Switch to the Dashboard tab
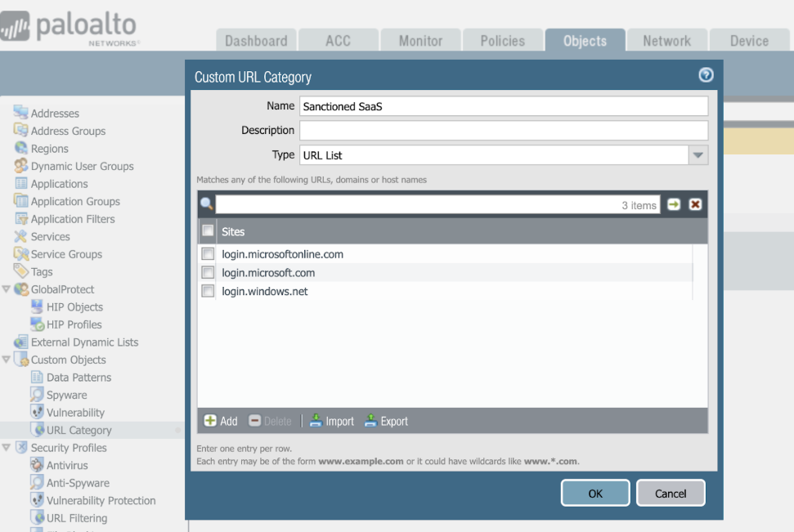 tap(256, 41)
